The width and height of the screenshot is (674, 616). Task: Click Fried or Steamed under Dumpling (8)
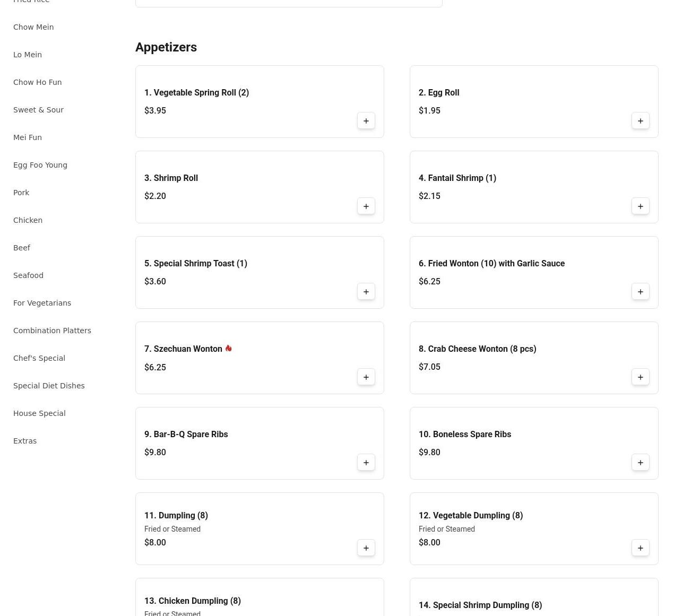172,529
